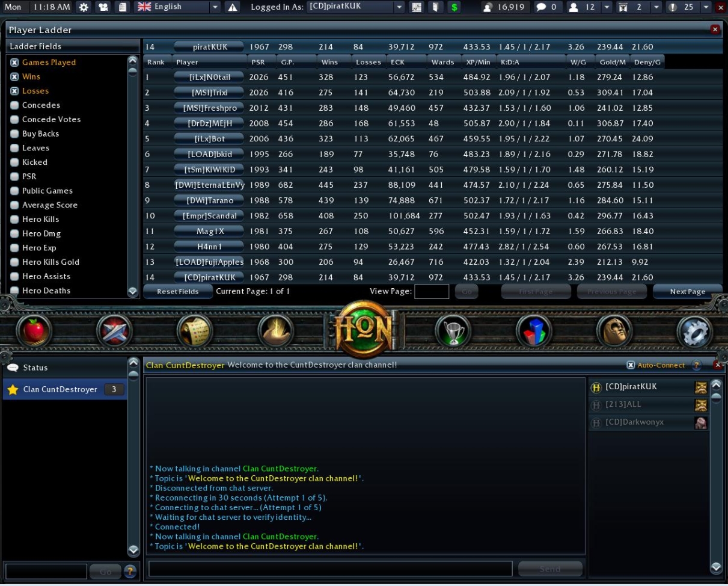Click the Send chat button

click(550, 569)
